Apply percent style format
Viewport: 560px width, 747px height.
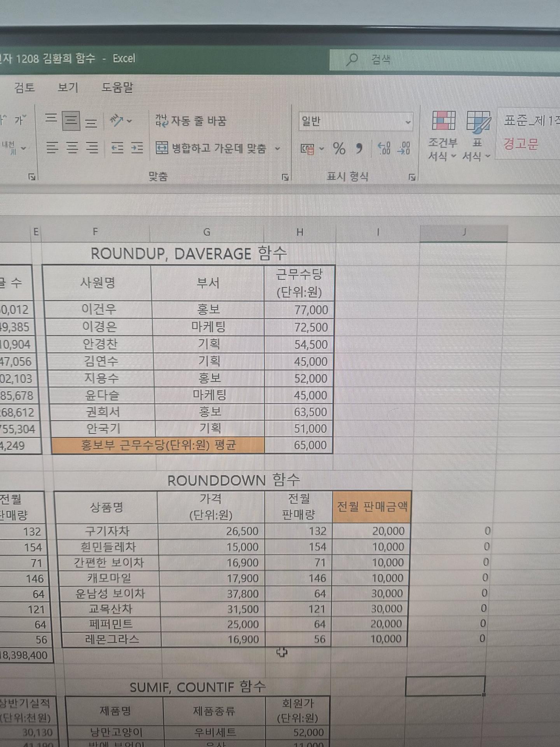tap(339, 148)
